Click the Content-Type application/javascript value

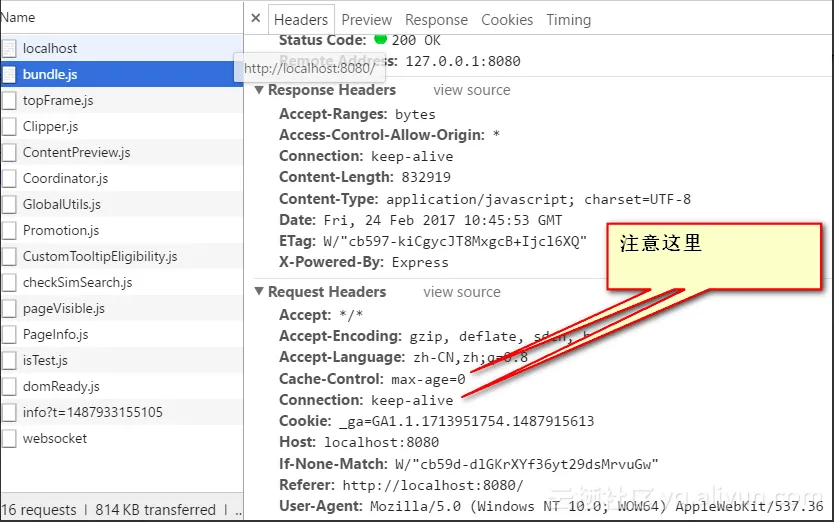(x=538, y=200)
